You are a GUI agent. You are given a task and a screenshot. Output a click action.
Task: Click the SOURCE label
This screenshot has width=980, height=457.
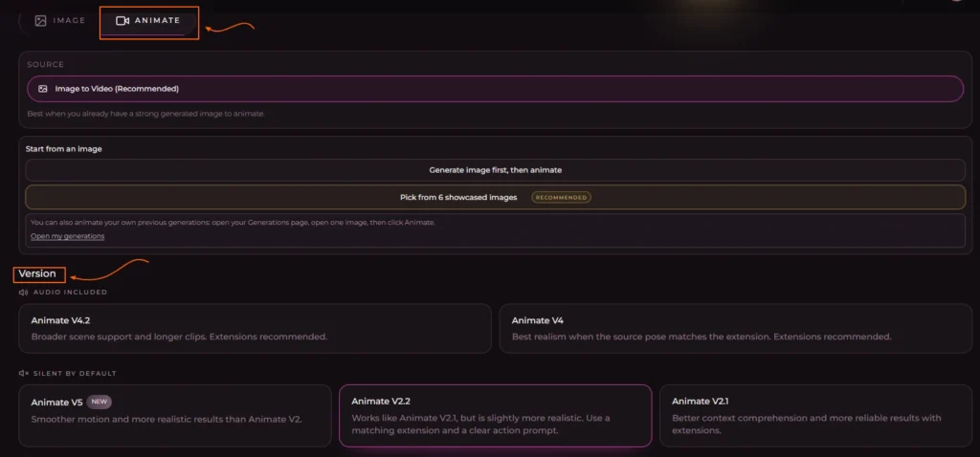[x=46, y=64]
